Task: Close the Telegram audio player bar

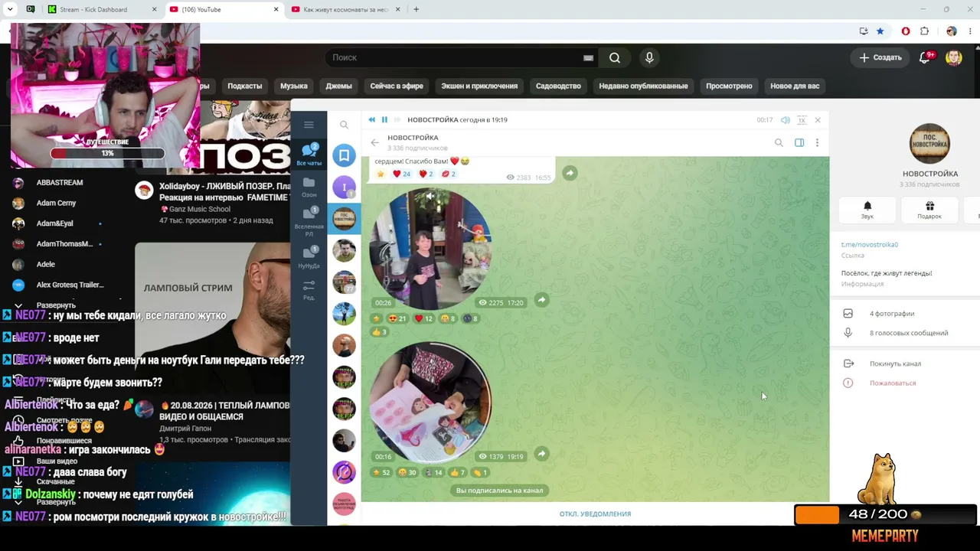Action: point(818,120)
